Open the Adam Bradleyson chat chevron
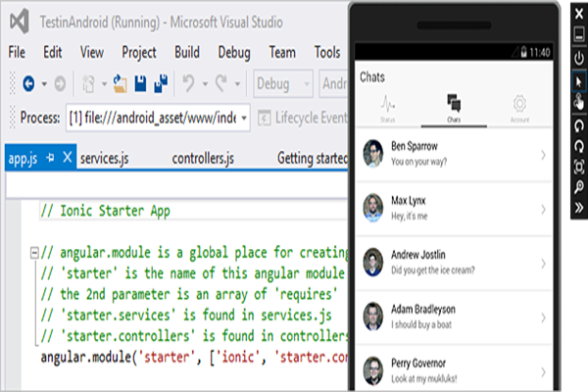This screenshot has height=392, width=588. click(x=543, y=318)
